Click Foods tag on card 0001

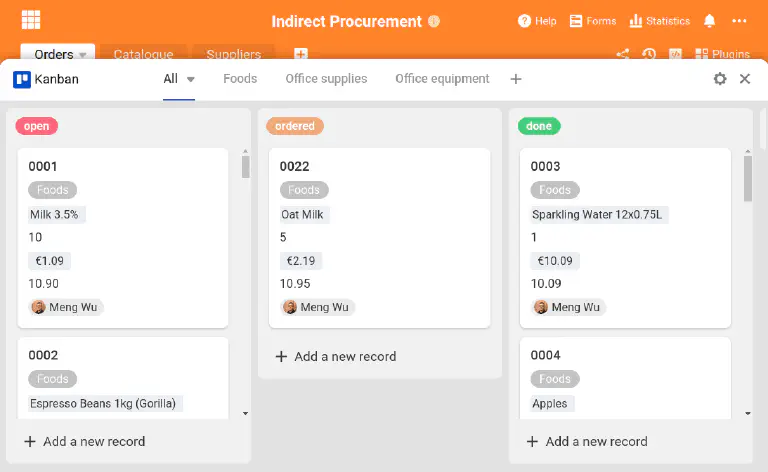click(52, 190)
